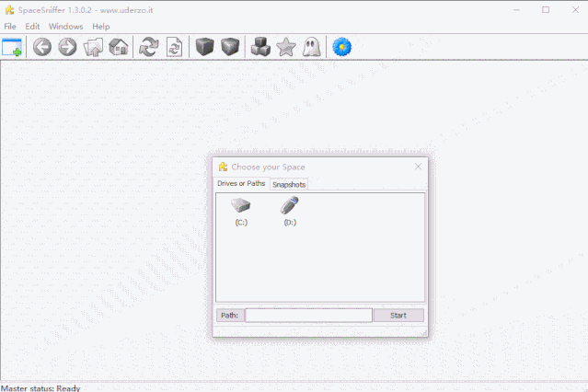Go back with the left arrow icon
This screenshot has height=392, width=588.
coord(42,47)
